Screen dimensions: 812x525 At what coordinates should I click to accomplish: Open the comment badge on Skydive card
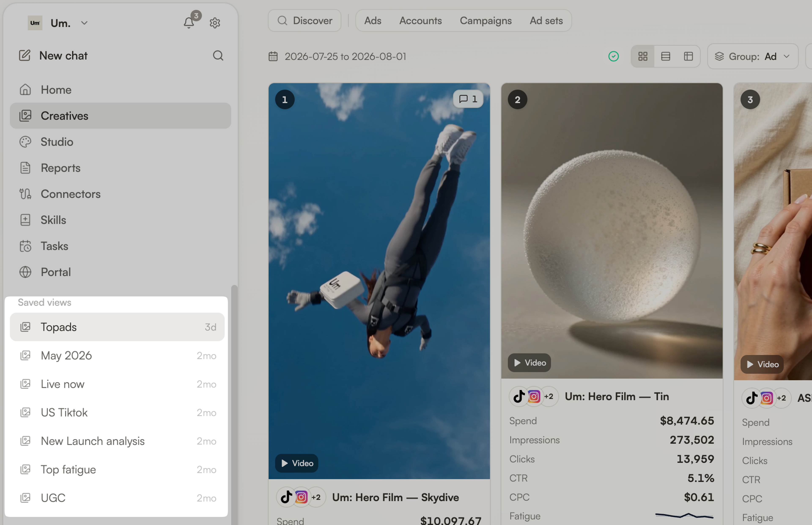[468, 99]
